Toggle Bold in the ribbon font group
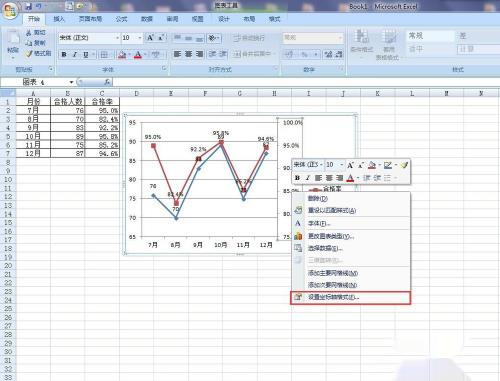The height and width of the screenshot is (381, 500). tap(64, 54)
